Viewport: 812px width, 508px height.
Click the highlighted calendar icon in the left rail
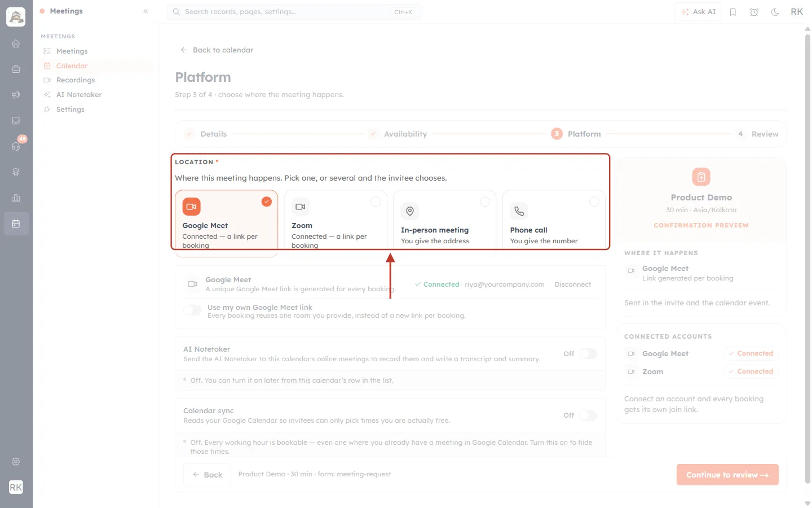[x=16, y=224]
